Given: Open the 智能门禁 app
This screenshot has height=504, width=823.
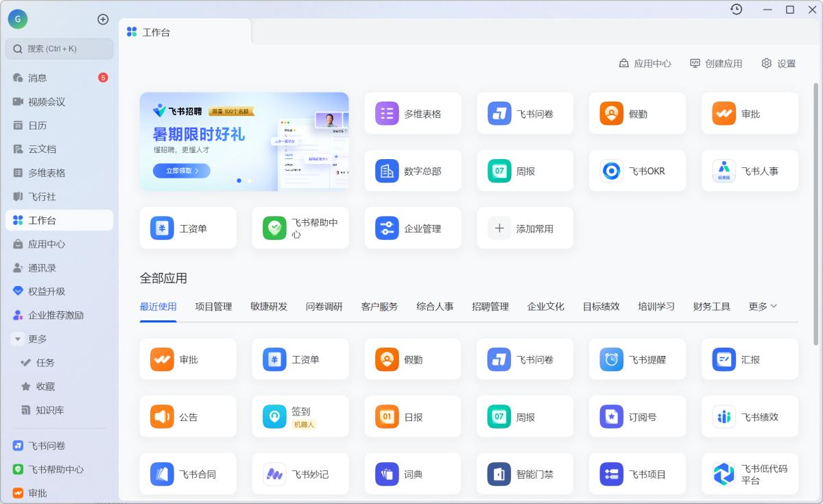Looking at the screenshot, I should pyautogui.click(x=525, y=473).
